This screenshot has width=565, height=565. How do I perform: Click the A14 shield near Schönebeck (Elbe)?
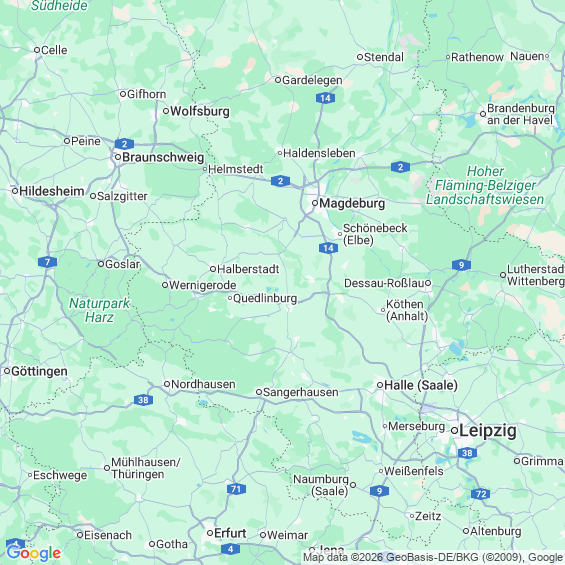pos(328,248)
